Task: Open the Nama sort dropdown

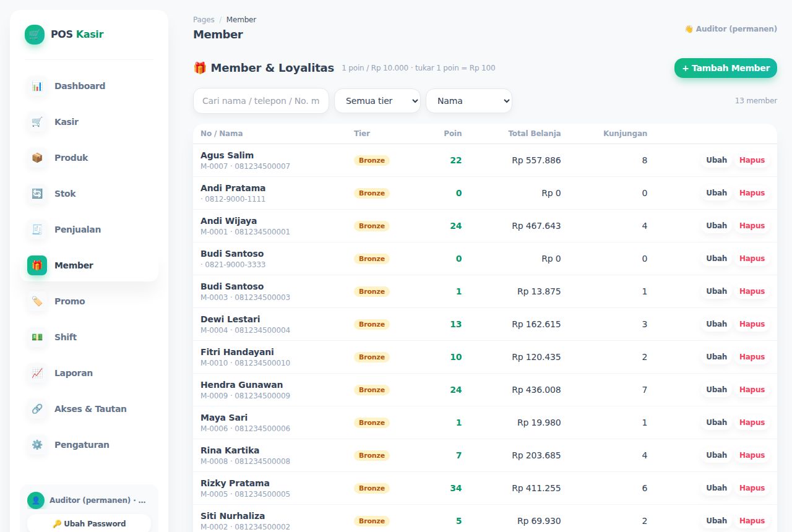Action: (x=469, y=101)
